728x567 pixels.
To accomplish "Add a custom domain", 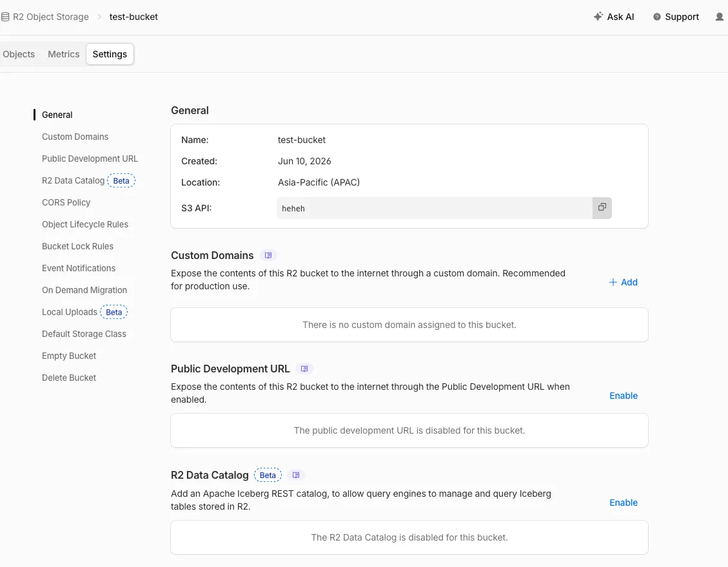I will pos(623,282).
